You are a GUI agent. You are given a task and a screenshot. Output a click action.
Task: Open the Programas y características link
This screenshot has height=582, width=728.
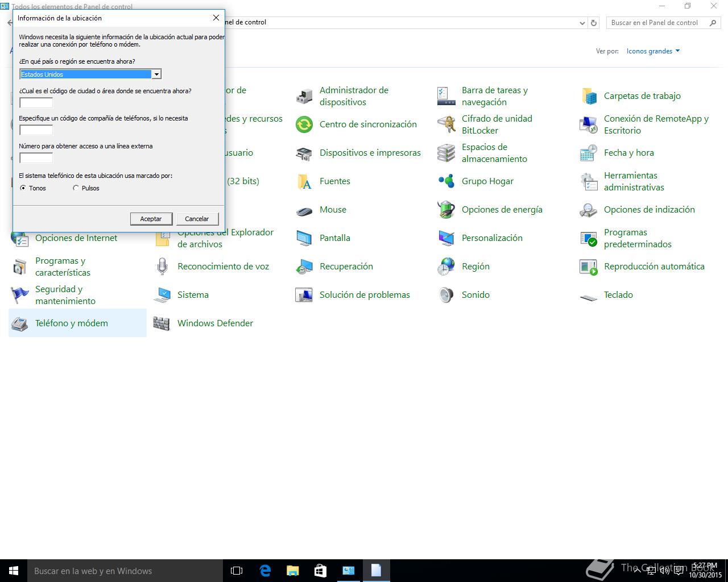63,267
